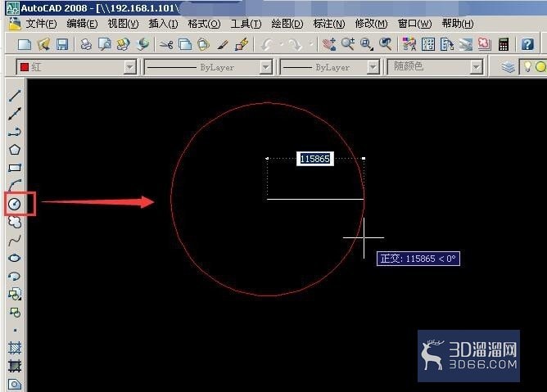Open the 插入(I) menu
The image size is (547, 392).
click(163, 24)
